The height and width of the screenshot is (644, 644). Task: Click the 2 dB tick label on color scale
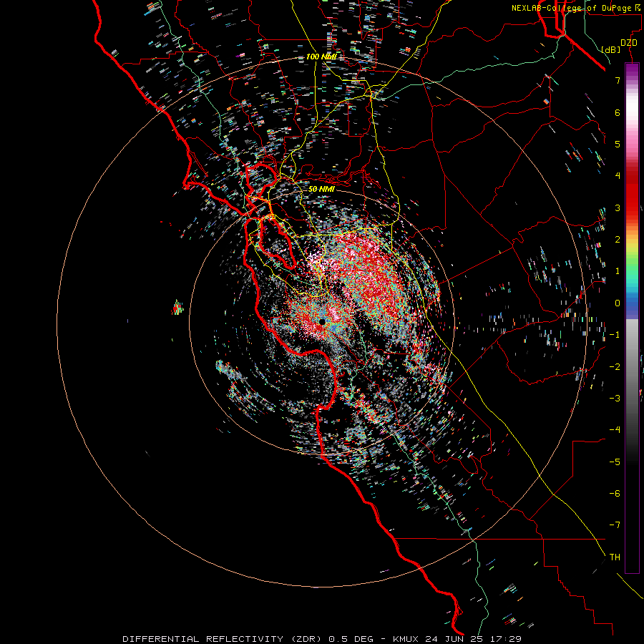pos(618,240)
